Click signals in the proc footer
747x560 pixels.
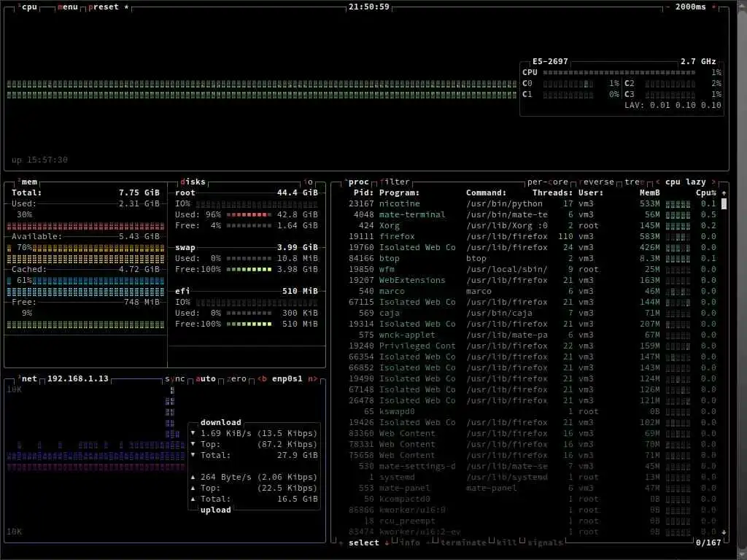[x=545, y=542]
